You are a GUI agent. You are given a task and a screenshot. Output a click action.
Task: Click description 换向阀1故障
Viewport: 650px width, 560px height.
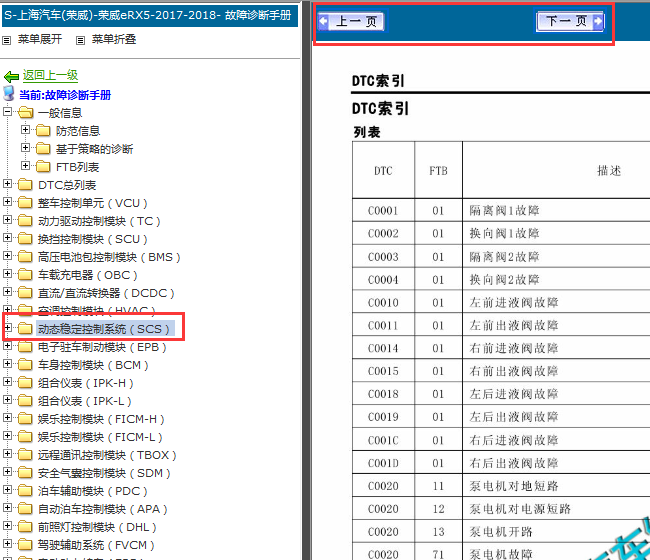pos(504,233)
